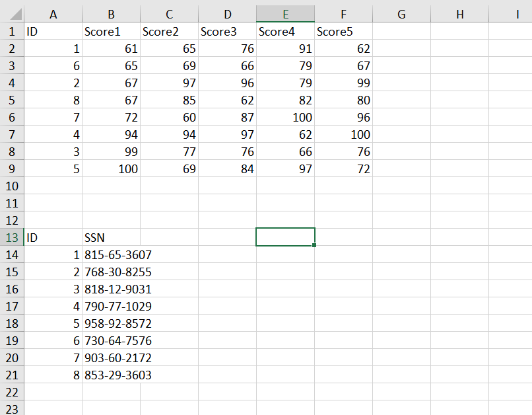The height and width of the screenshot is (415, 532).
Task: Select the cell with value 91 under Score4
Action: 285,48
